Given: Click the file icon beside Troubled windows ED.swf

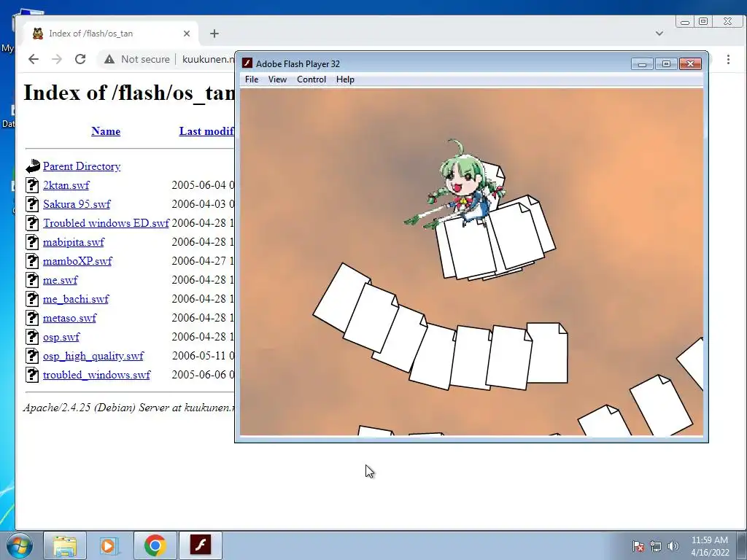Looking at the screenshot, I should click(x=32, y=223).
